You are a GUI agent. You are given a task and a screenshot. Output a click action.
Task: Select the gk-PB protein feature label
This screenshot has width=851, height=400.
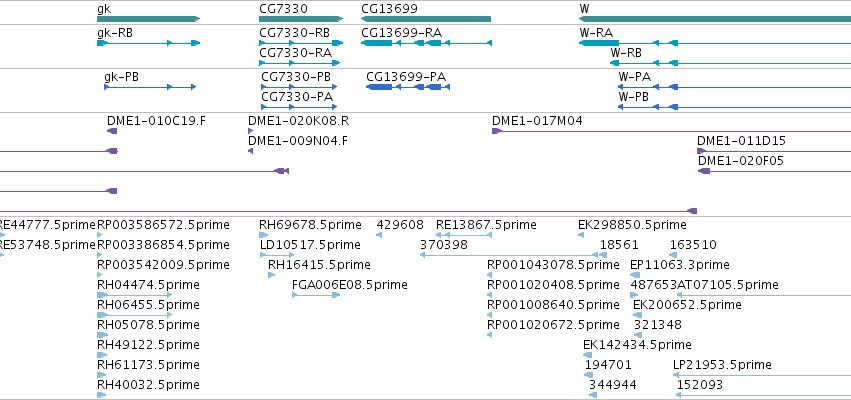121,77
